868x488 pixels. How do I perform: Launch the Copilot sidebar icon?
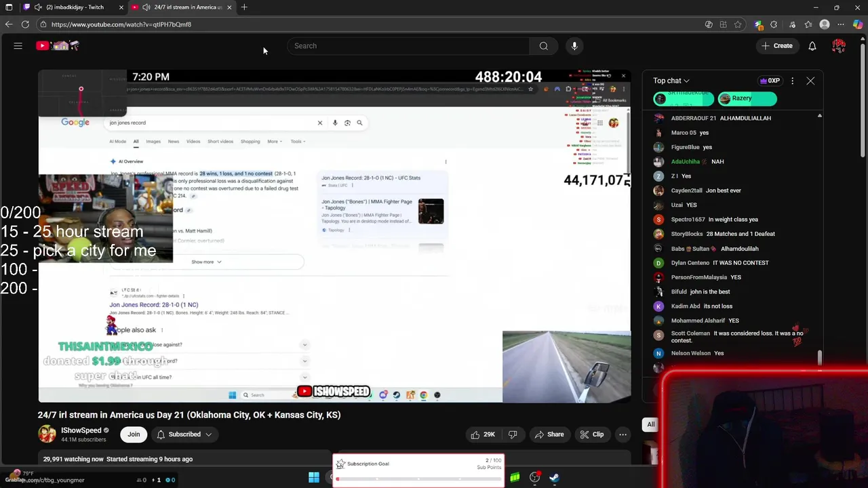pyautogui.click(x=858, y=24)
